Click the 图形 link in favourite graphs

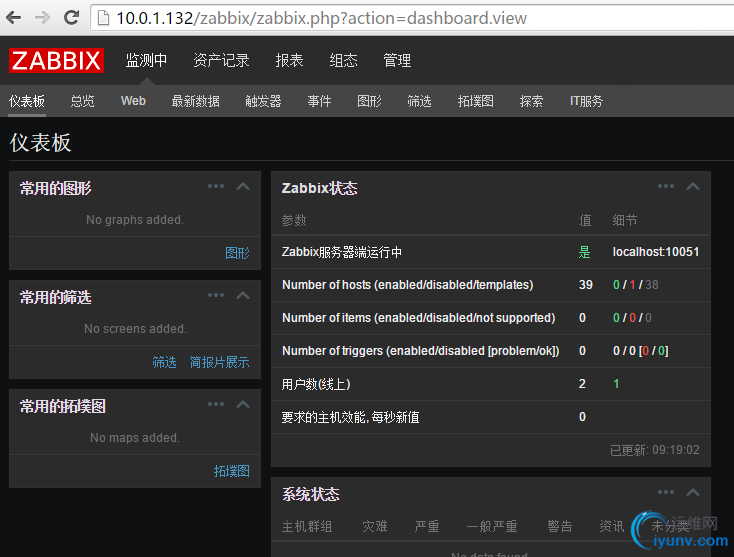(x=237, y=253)
